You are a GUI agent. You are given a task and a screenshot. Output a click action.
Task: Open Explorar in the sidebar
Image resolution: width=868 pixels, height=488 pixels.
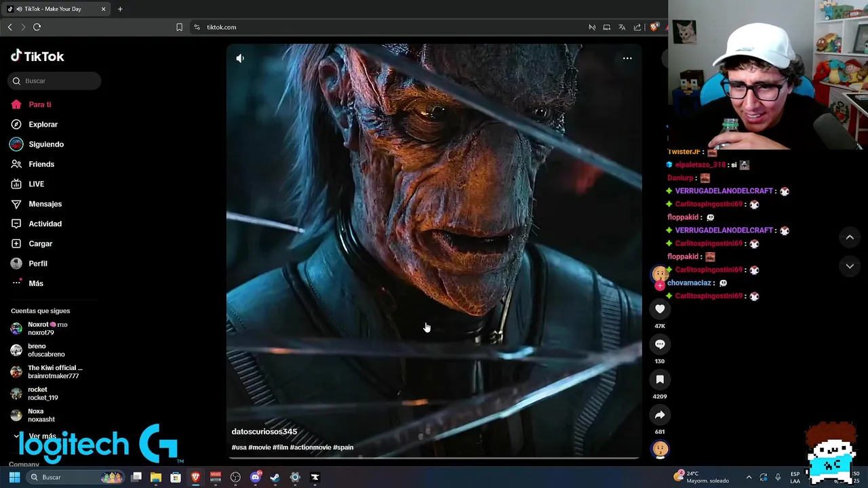(43, 125)
